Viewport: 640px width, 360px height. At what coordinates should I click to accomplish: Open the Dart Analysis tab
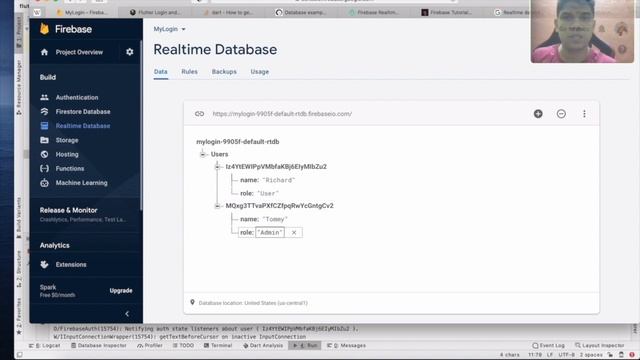263,345
